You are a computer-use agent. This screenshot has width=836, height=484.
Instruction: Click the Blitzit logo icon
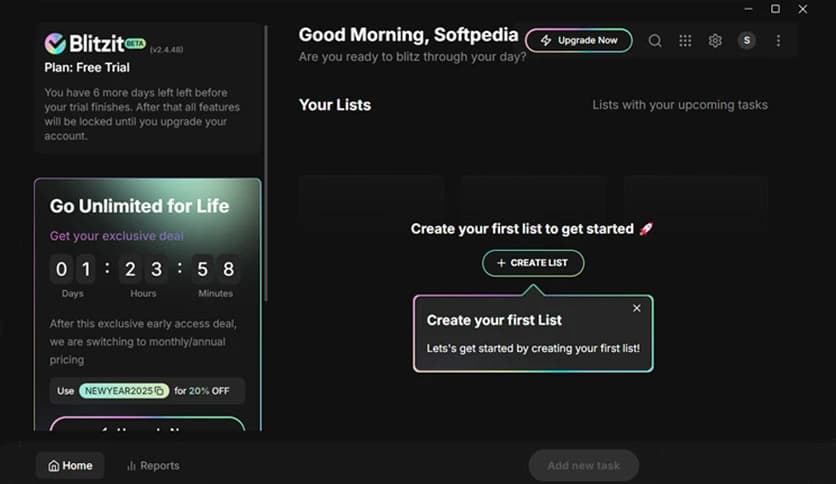pyautogui.click(x=55, y=43)
